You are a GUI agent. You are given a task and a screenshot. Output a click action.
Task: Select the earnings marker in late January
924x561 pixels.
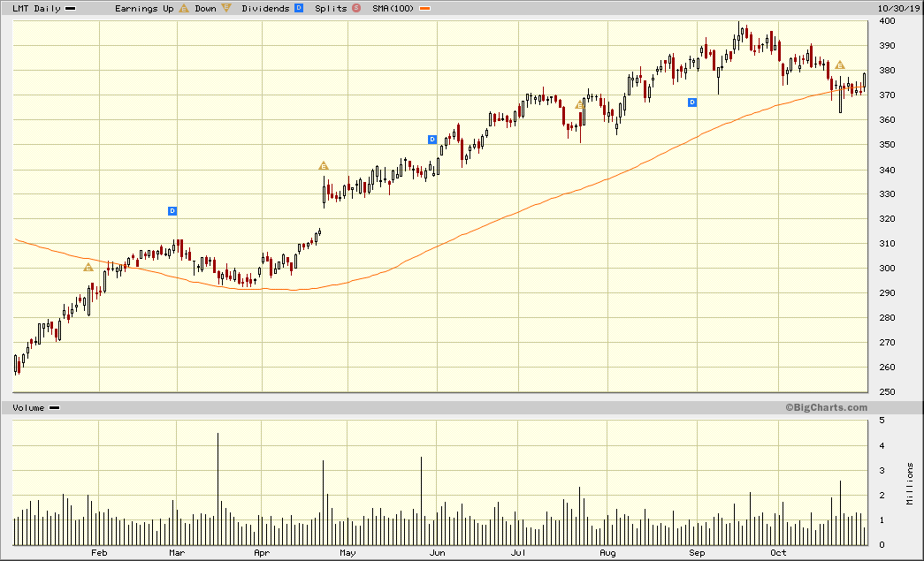pos(88,267)
